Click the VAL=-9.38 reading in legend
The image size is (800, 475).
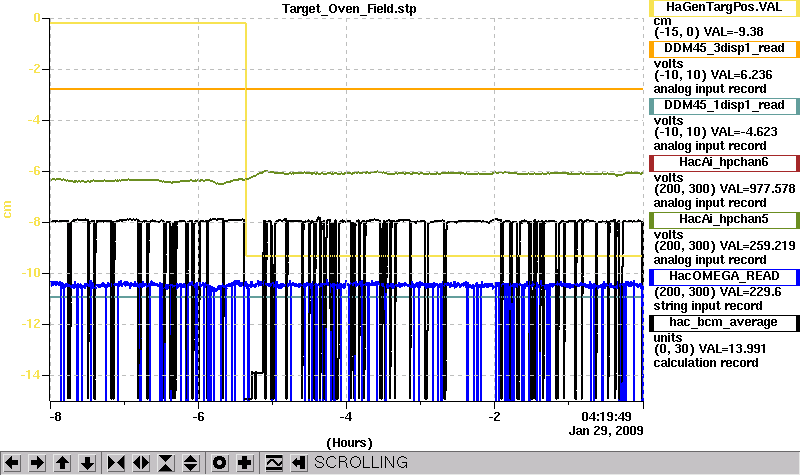point(733,32)
